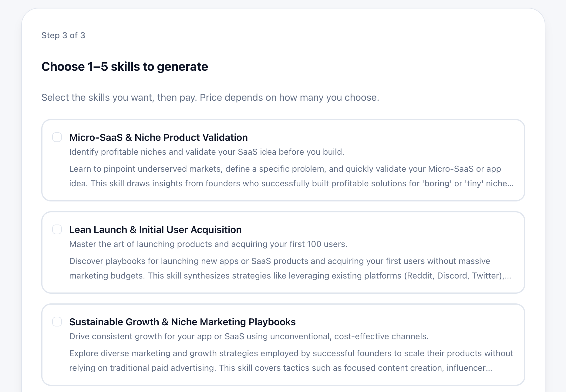Click the pricing instruction text below the heading
Screen dimensions: 566x392
tap(210, 97)
